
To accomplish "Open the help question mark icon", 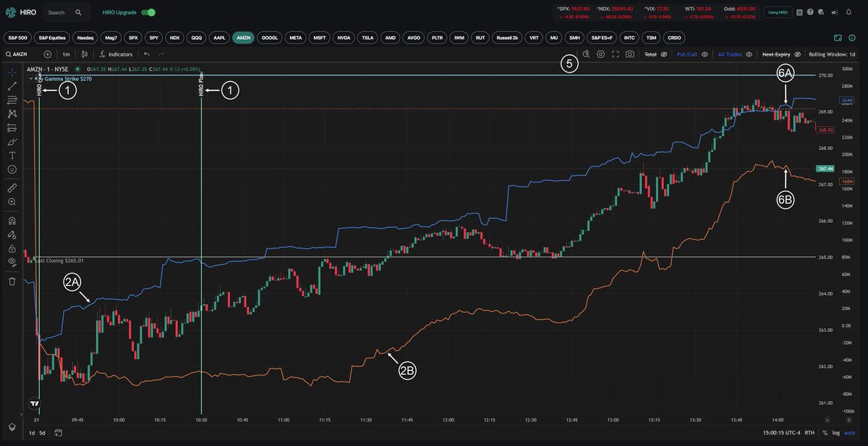I will click(x=809, y=12).
